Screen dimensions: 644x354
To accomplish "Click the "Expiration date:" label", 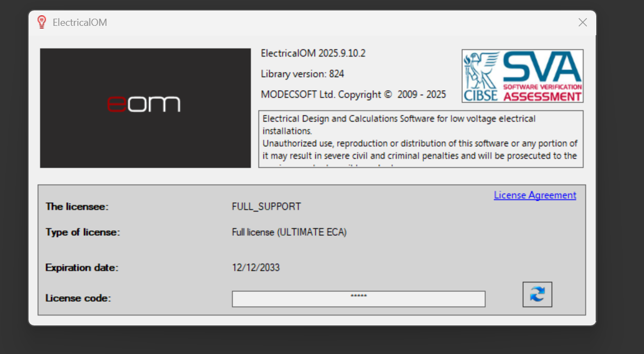I will click(82, 268).
